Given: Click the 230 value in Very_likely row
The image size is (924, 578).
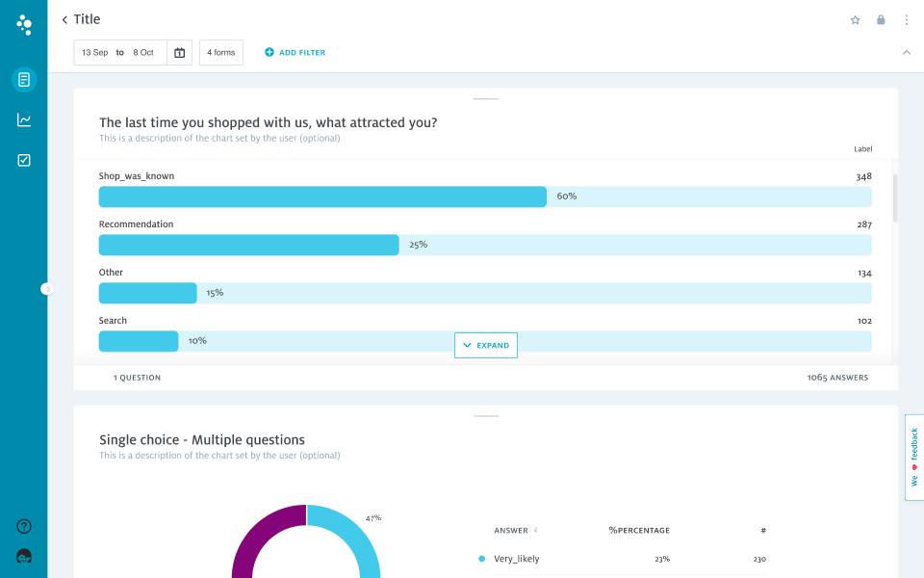Looking at the screenshot, I should (x=759, y=559).
